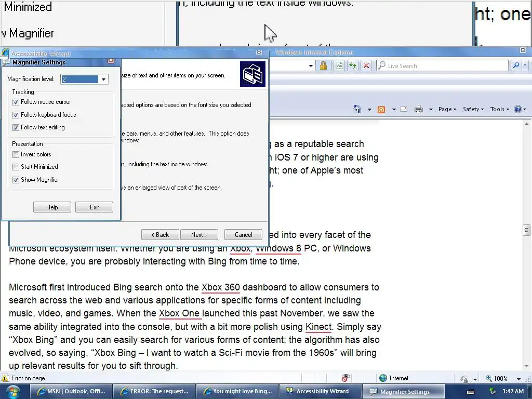
Task: Click the yellow warning icon in status bar
Action: click(x=5, y=378)
